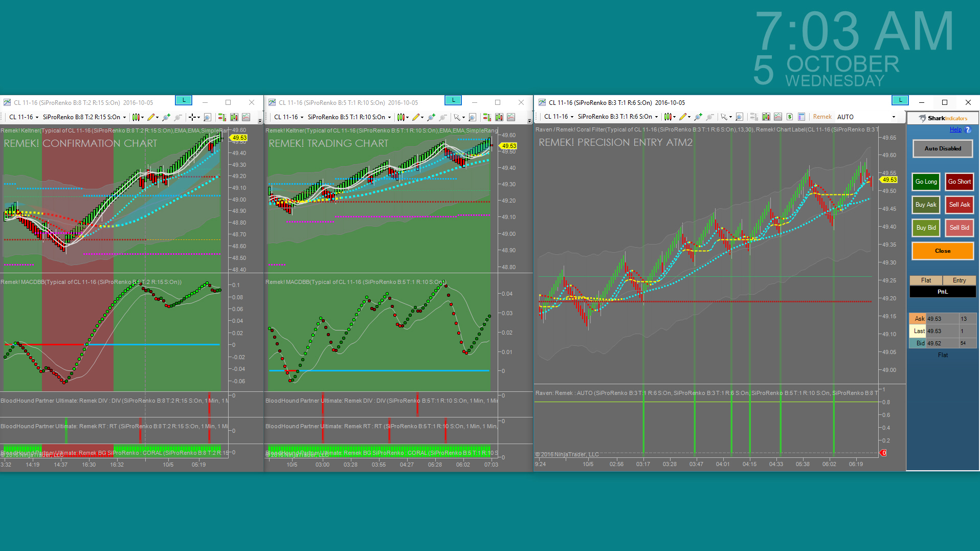Open the Help link in SharkIndicators panel

955,130
